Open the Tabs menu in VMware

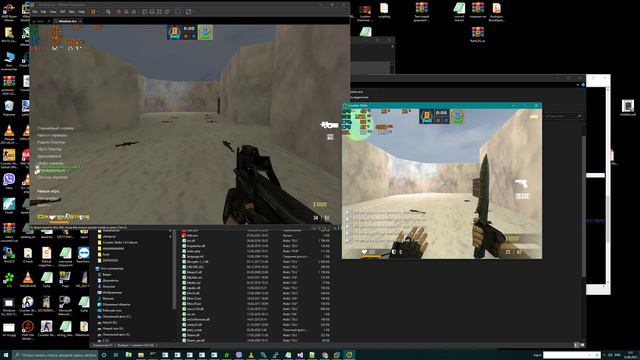click(x=72, y=12)
